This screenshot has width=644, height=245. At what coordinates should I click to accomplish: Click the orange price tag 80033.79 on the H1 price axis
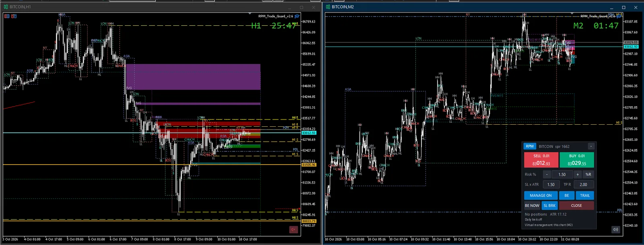click(x=309, y=221)
